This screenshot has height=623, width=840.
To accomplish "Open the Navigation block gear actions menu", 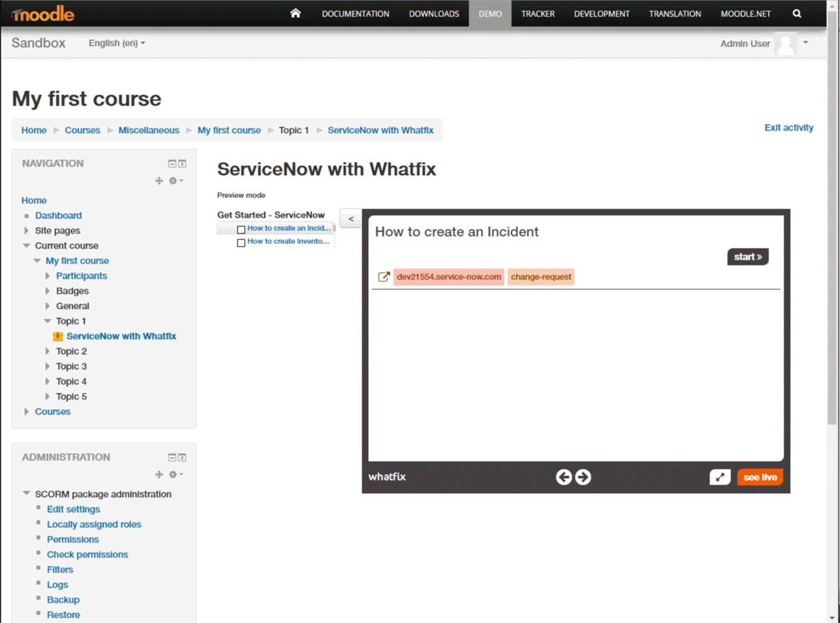I will tap(176, 180).
